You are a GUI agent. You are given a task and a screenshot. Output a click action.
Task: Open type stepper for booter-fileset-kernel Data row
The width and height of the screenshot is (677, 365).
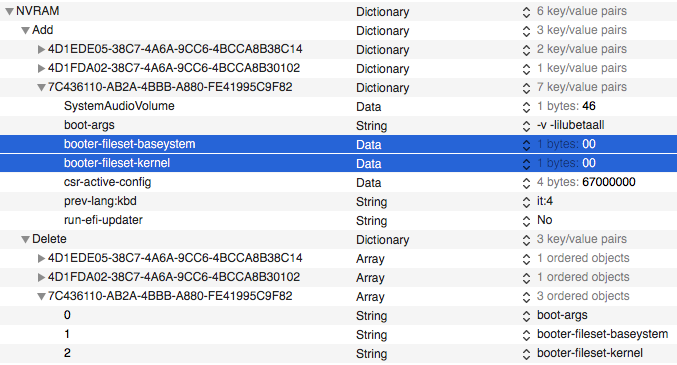point(526,164)
